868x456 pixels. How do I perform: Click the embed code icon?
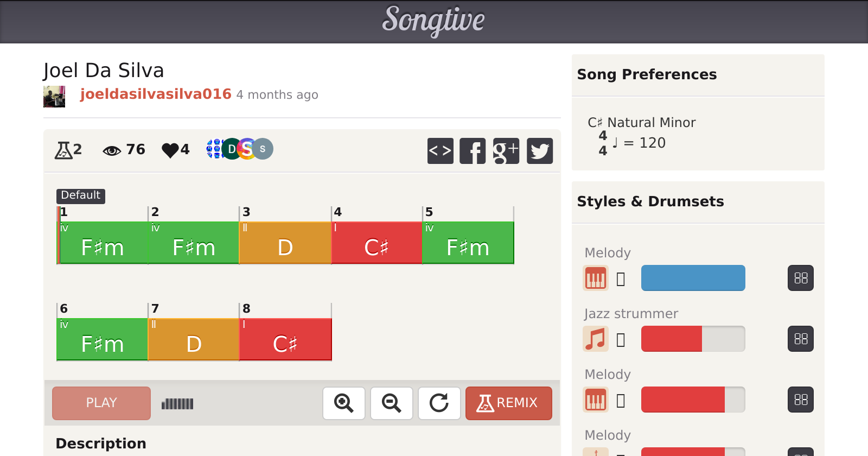440,151
